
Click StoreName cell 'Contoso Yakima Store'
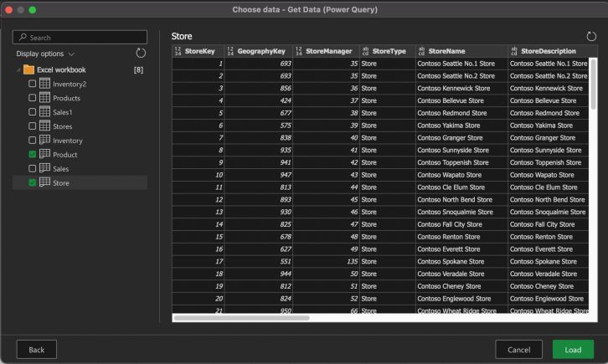pos(461,126)
